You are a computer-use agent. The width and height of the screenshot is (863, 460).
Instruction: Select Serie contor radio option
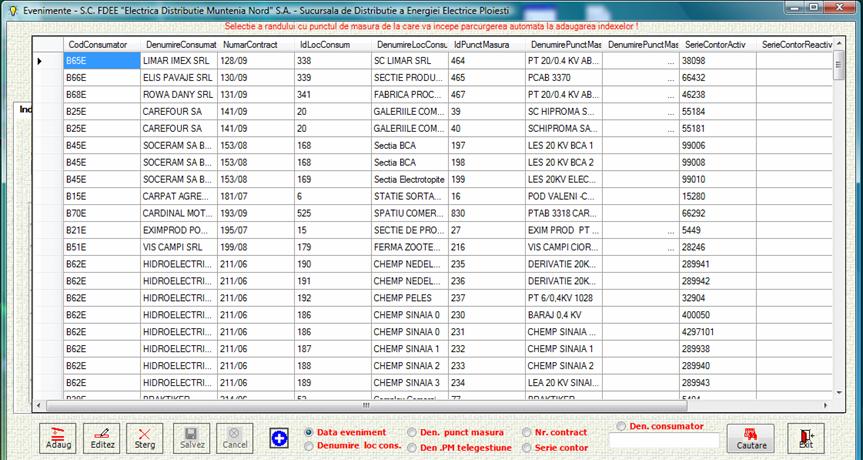[527, 448]
